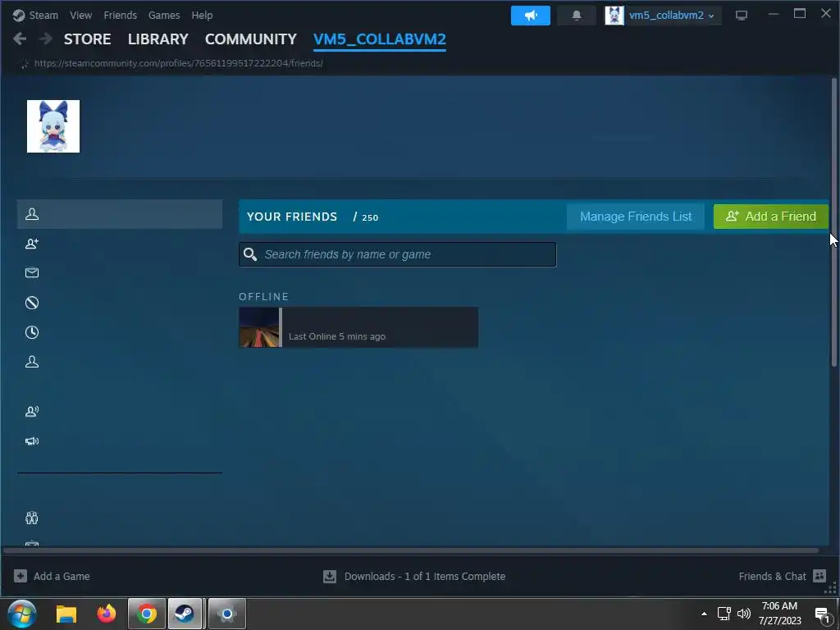Select the groups people sidebar icon
840x630 pixels.
tap(32, 518)
